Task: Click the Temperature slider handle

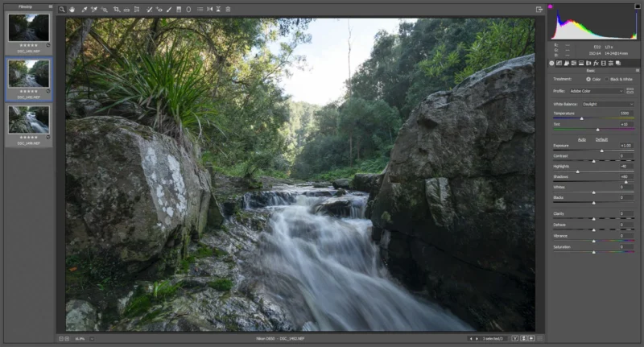Action: click(581, 118)
